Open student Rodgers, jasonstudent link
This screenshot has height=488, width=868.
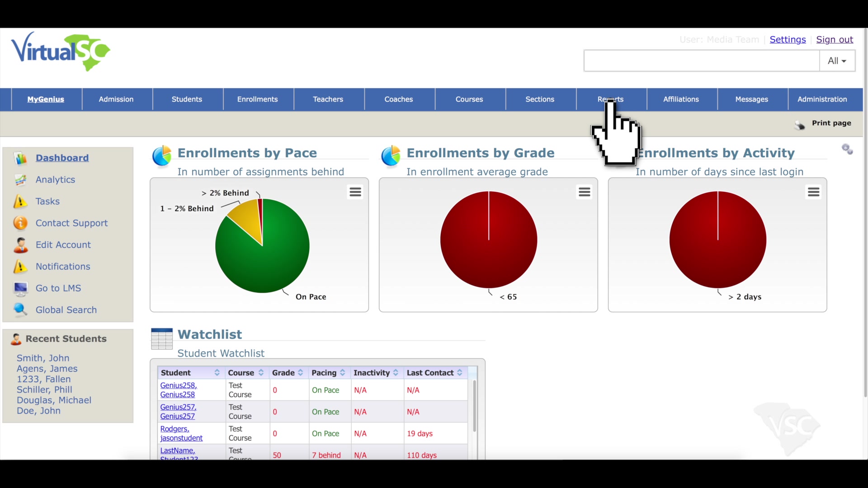coord(181,433)
